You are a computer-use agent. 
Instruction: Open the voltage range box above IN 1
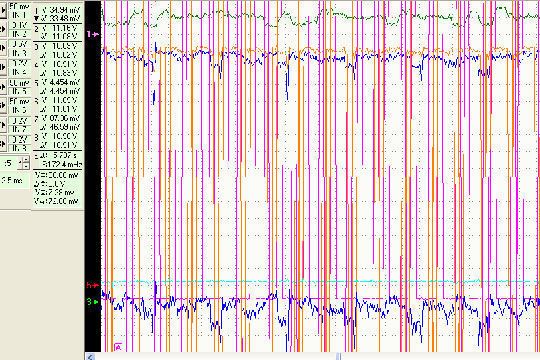point(19,6)
